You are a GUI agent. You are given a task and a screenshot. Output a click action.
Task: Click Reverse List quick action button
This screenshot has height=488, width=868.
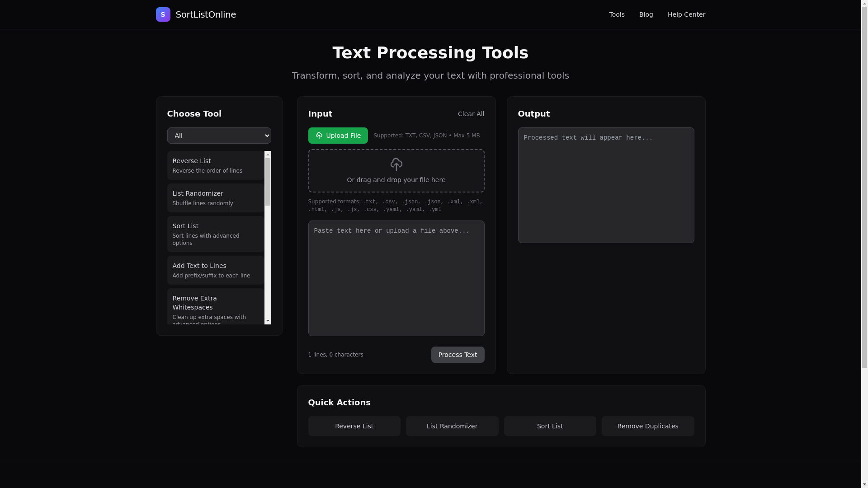(354, 426)
